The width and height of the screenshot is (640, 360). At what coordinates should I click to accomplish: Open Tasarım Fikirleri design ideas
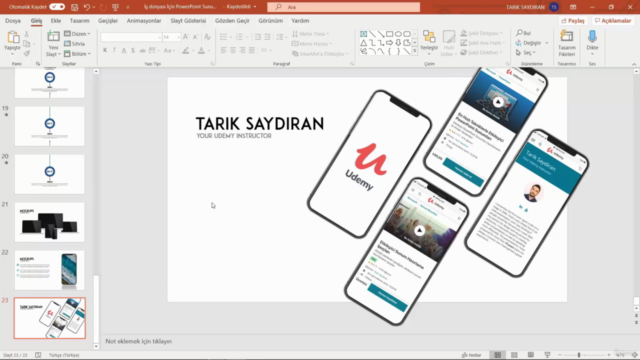click(x=567, y=43)
